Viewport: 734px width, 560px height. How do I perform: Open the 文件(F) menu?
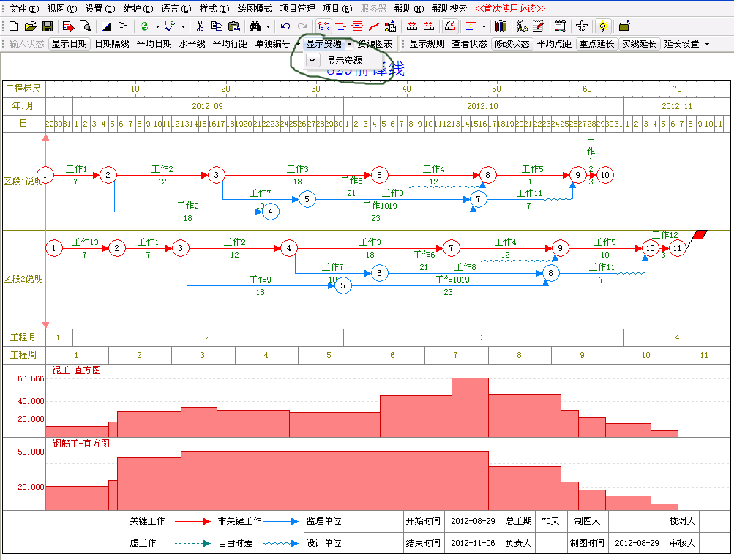click(x=24, y=9)
